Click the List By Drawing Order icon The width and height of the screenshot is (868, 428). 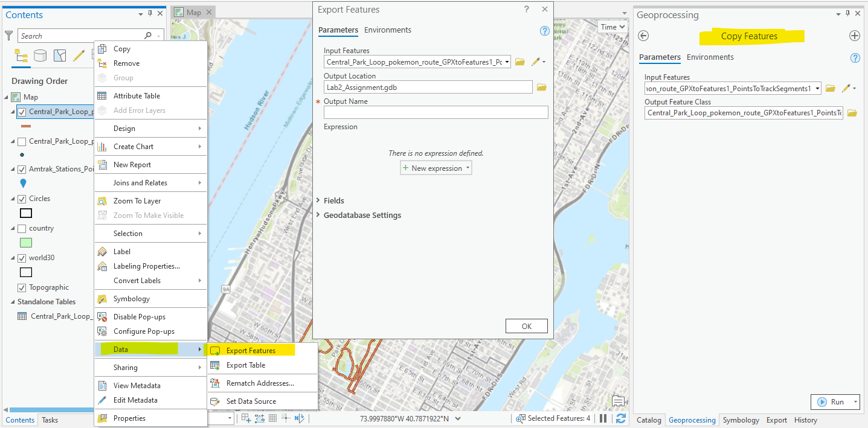(x=21, y=56)
